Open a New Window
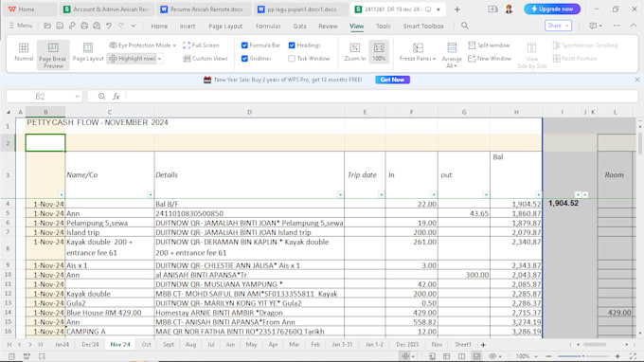644x362 pixels. click(490, 59)
